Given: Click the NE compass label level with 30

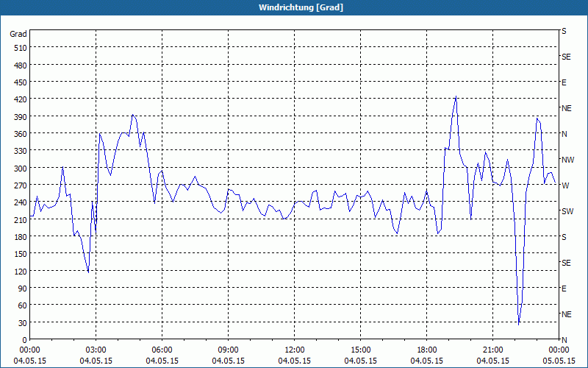Looking at the screenshot, I should 566,314.
